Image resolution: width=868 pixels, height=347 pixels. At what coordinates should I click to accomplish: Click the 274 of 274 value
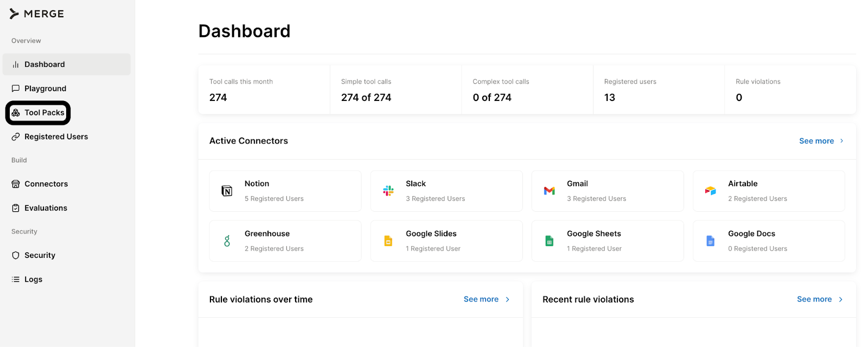coord(366,98)
